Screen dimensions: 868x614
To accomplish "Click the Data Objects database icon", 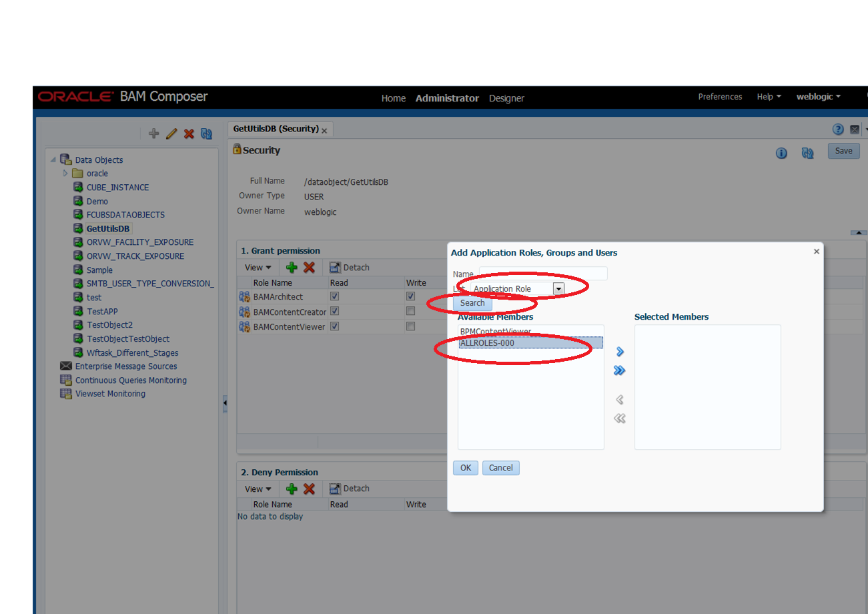I will tap(65, 160).
